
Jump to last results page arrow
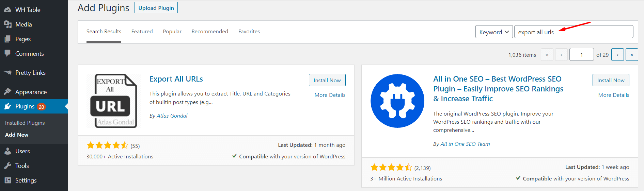(632, 54)
